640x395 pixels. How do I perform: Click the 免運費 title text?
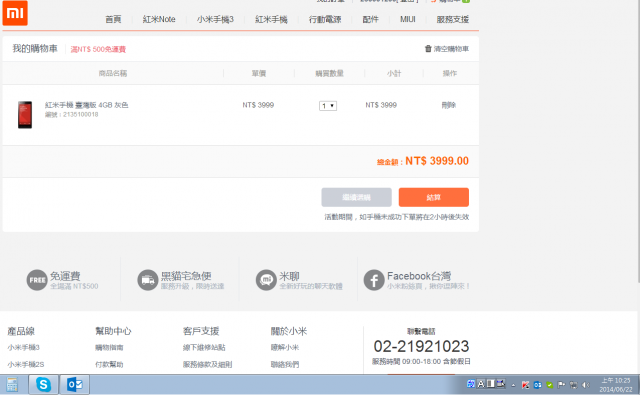point(65,276)
